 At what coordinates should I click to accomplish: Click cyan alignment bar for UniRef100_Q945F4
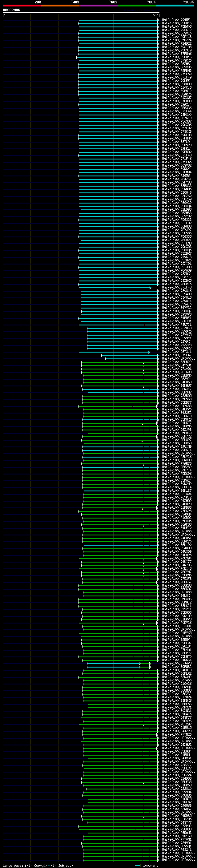119,20
